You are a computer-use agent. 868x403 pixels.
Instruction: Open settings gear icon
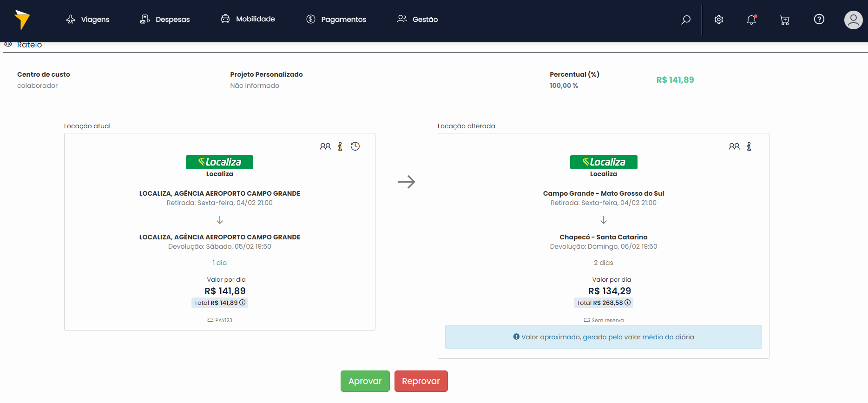pos(719,20)
